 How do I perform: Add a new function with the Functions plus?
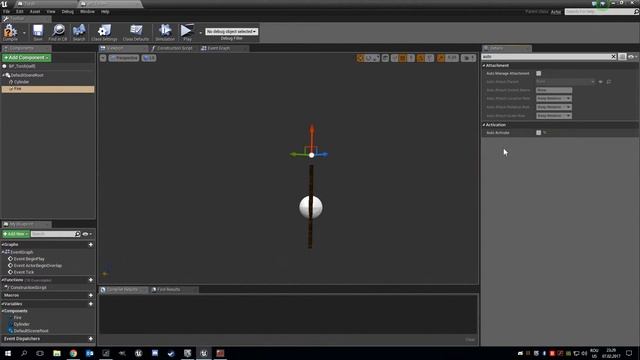tap(91, 280)
